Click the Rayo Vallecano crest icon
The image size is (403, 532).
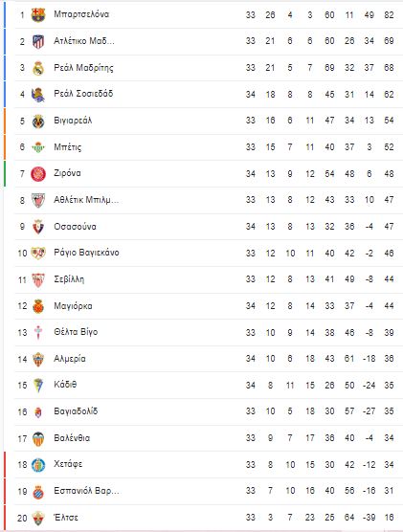point(38,254)
